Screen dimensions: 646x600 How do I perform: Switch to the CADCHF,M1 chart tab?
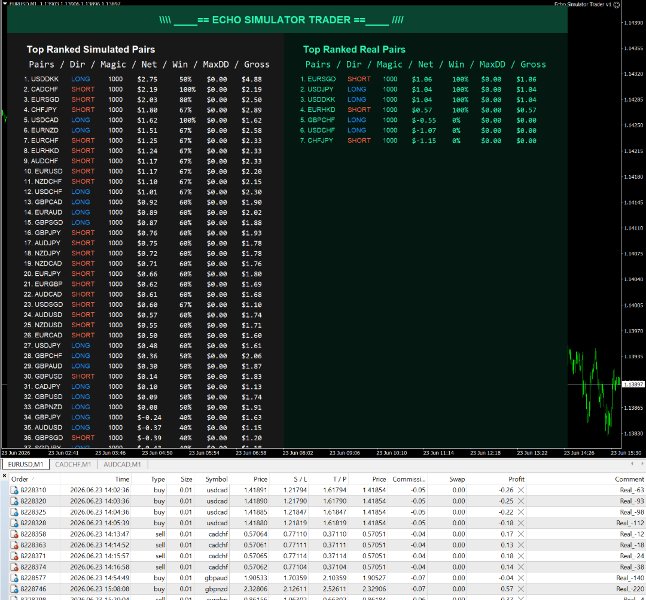pos(73,464)
